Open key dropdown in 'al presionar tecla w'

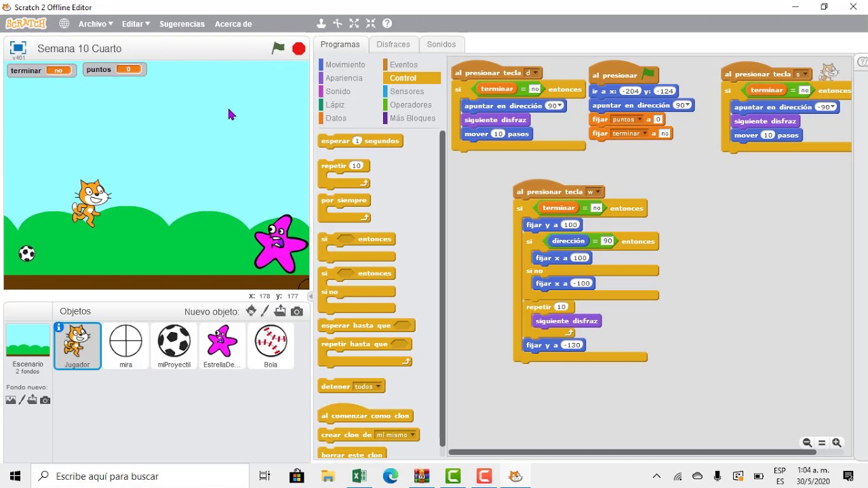[594, 192]
